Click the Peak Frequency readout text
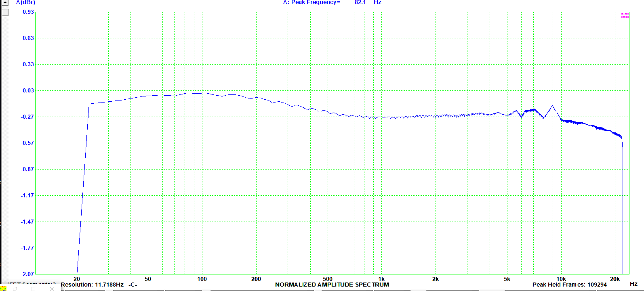Screen dimensions: 644x291 click(311, 2)
